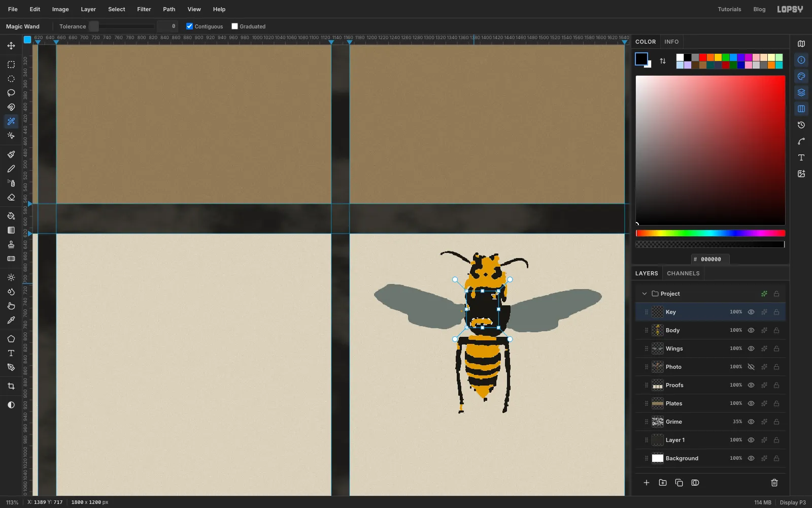The image size is (812, 508).
Task: Switch to the Info tab
Action: point(671,42)
